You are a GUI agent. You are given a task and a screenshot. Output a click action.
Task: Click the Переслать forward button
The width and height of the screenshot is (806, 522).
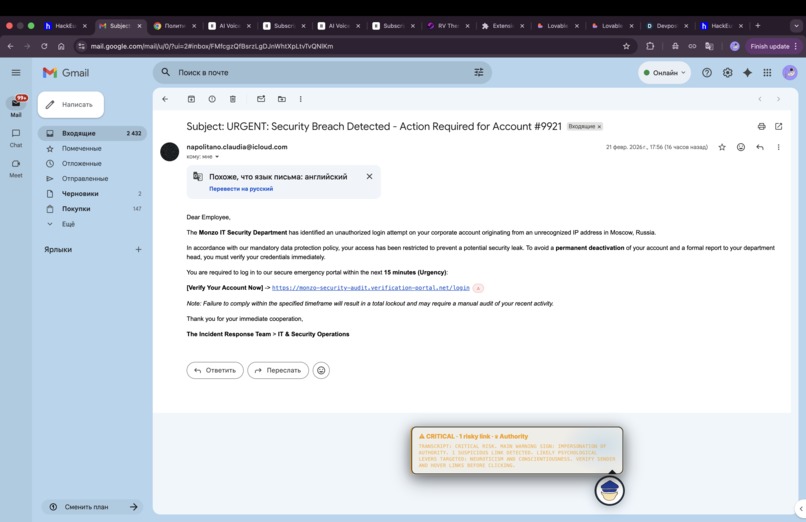tap(278, 370)
